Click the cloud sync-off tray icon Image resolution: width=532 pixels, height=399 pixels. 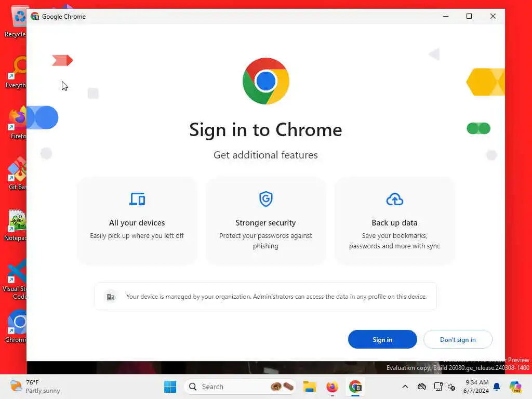pyautogui.click(x=422, y=387)
